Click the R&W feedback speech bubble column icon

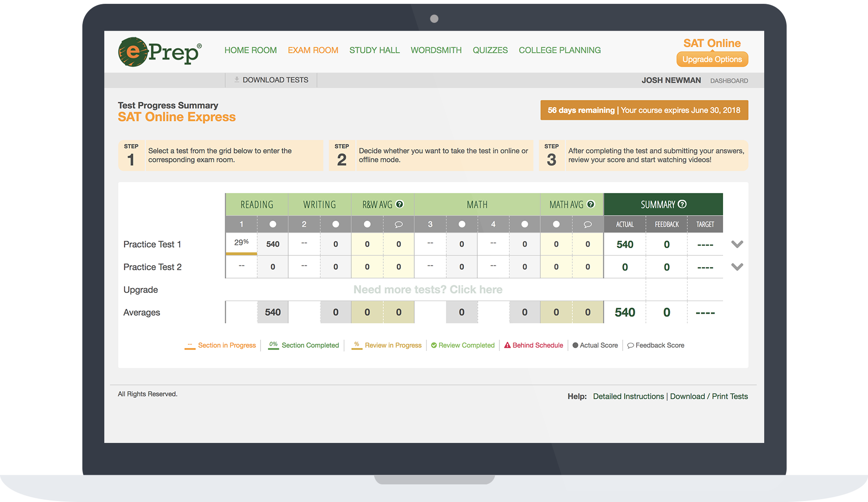pyautogui.click(x=399, y=224)
